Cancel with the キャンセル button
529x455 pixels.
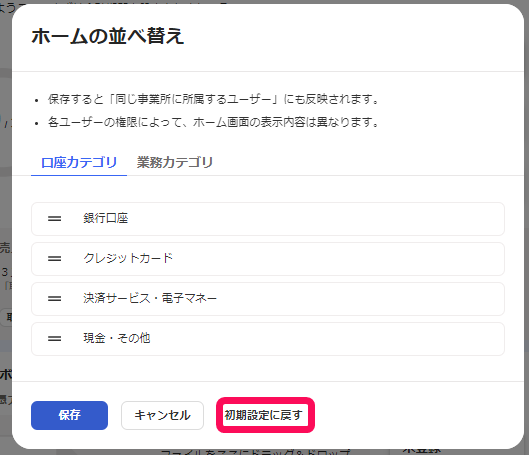[x=162, y=415]
